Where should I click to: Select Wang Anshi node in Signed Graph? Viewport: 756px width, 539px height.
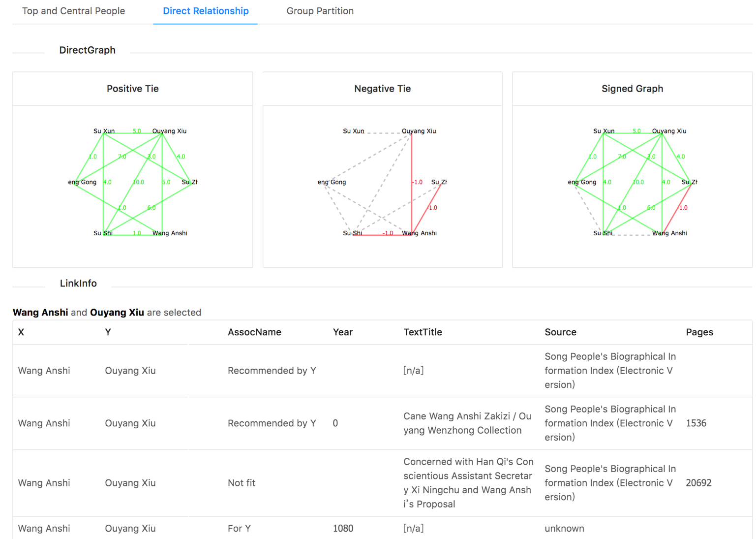[669, 233]
